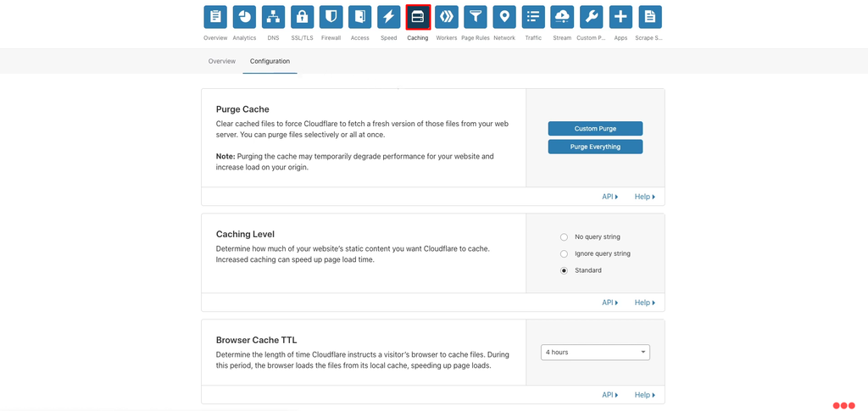This screenshot has height=411, width=868.
Task: Open the Overview clipboard icon
Action: (215, 17)
